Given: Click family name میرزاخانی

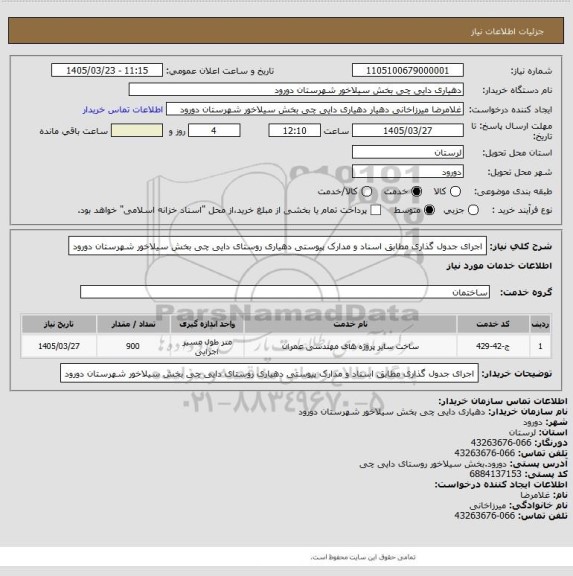Looking at the screenshot, I should 488,505.
